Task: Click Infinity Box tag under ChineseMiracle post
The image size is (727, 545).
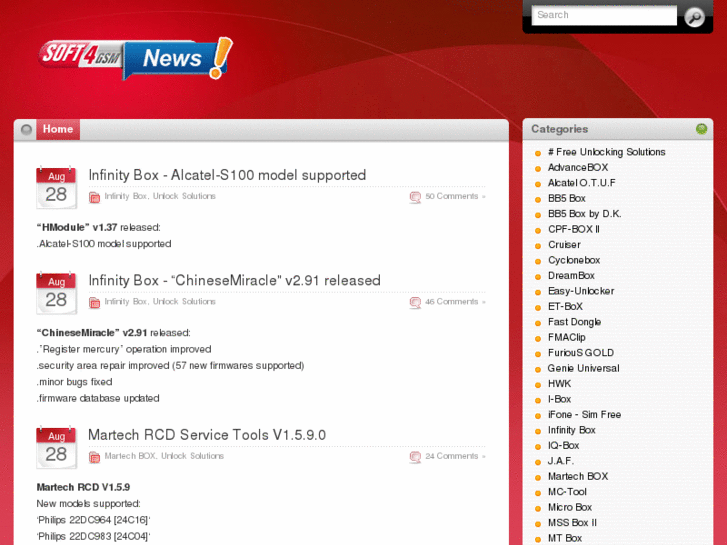Action: [x=126, y=301]
